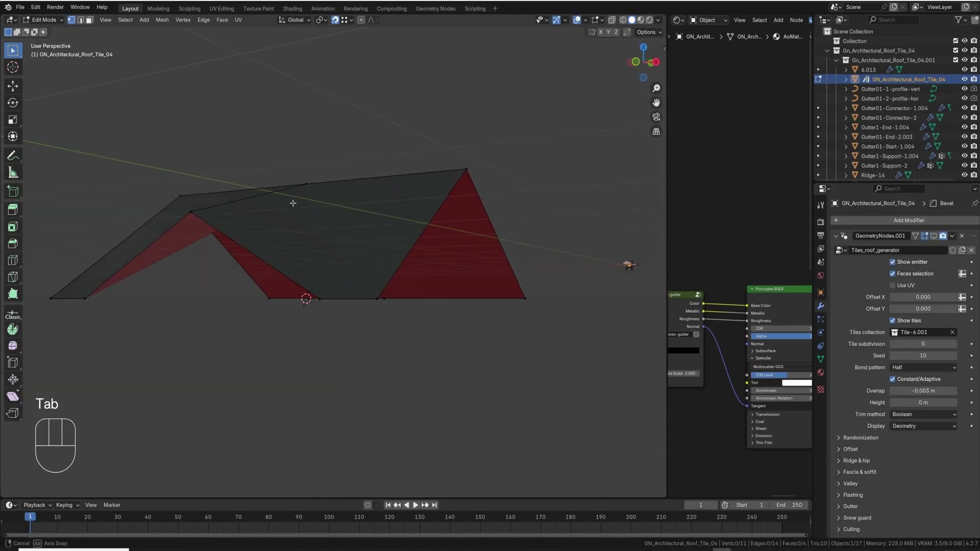Image resolution: width=980 pixels, height=551 pixels.
Task: Open the Playback menu in timeline
Action: 37,505
